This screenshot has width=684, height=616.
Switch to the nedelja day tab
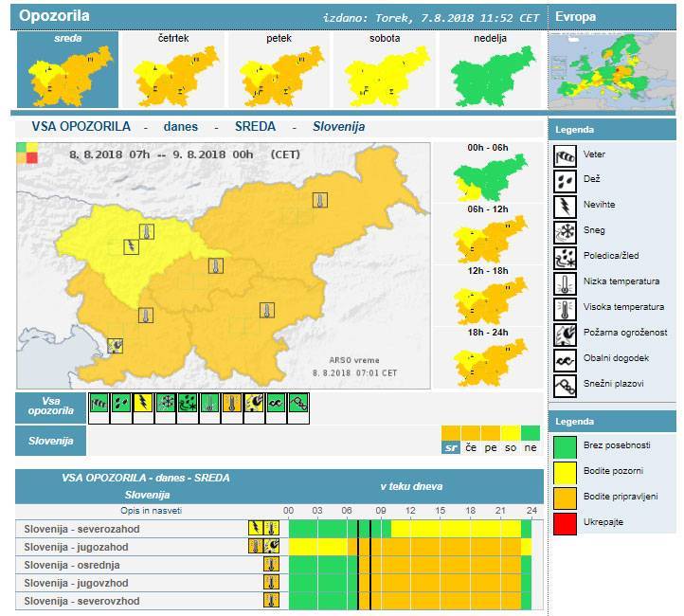click(488, 70)
